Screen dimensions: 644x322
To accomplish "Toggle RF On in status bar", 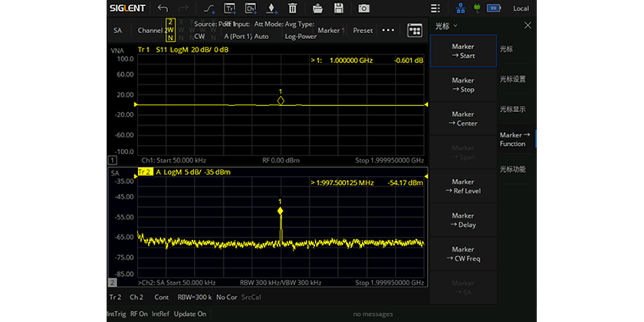I will click(x=139, y=314).
